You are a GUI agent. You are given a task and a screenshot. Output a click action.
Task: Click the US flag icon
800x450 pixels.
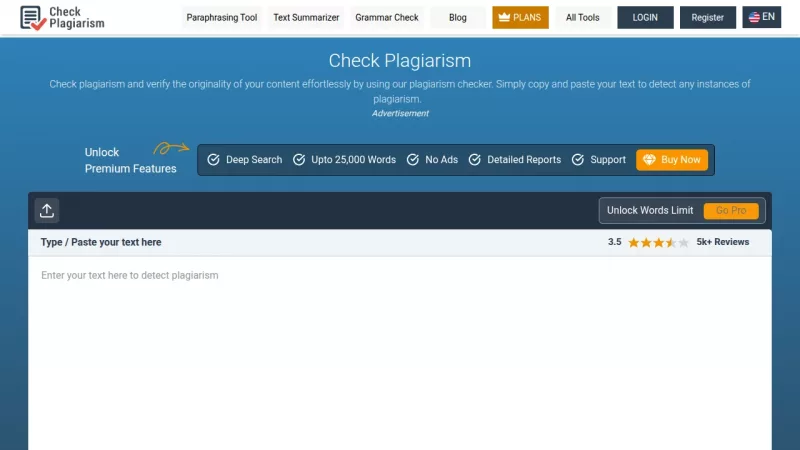(x=754, y=17)
